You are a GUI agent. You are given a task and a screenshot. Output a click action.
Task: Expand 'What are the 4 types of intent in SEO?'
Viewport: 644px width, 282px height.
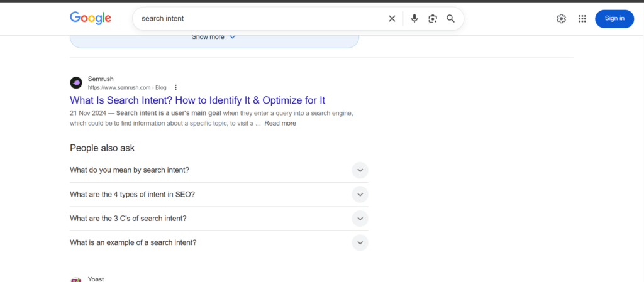pyautogui.click(x=219, y=194)
